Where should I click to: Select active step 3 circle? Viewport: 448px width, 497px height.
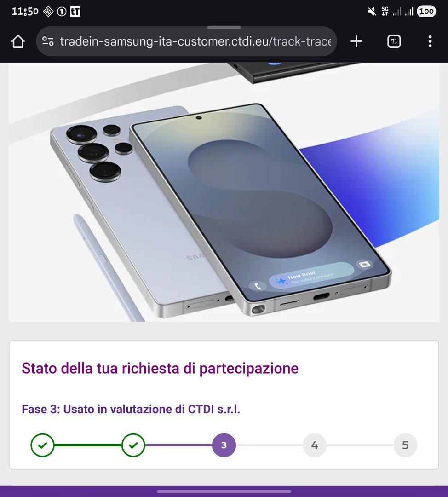pyautogui.click(x=224, y=445)
